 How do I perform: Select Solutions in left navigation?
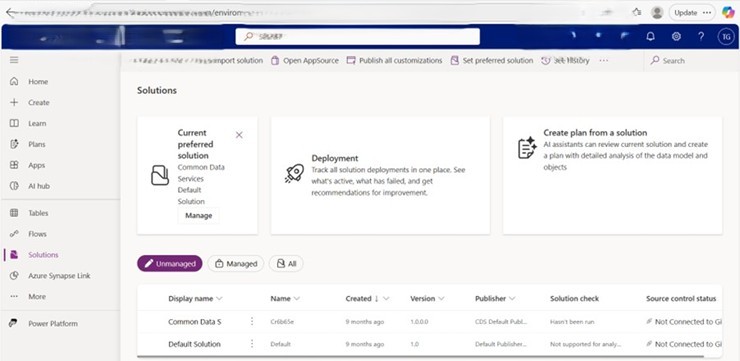coord(43,254)
